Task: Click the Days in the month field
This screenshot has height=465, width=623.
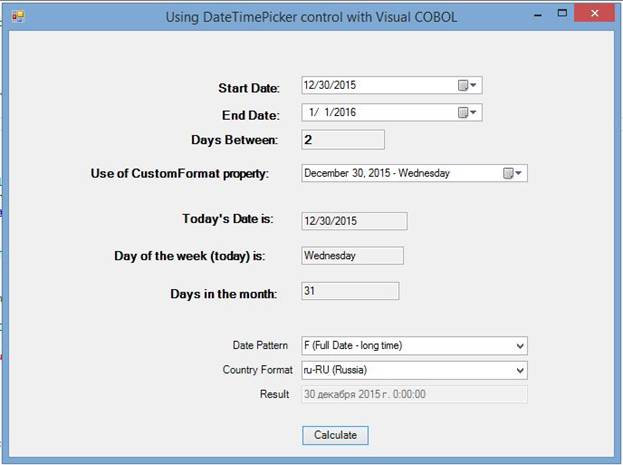Action: click(349, 291)
